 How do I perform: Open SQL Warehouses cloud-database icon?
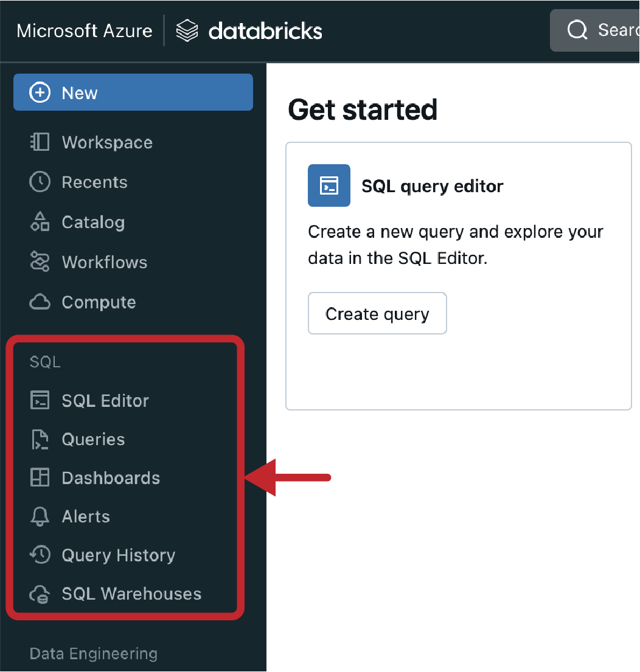point(40,594)
